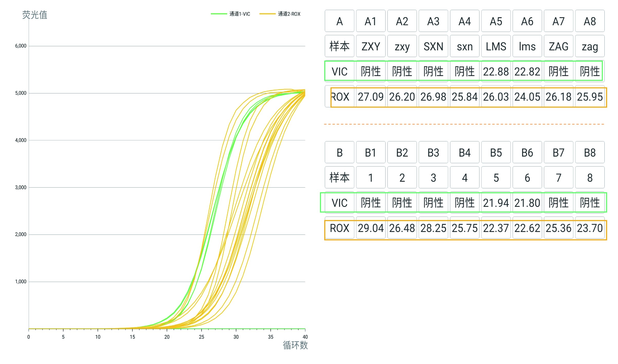This screenshot has height=364, width=618.
Task: Select well B1 header cell
Action: click(x=371, y=153)
